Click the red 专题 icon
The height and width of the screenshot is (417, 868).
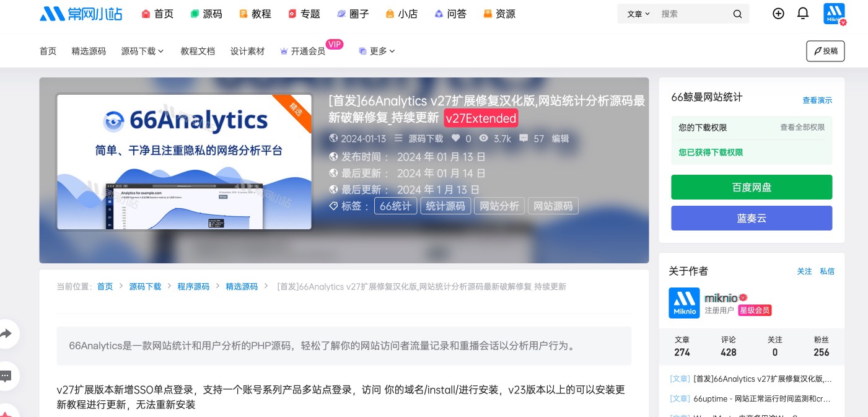[x=292, y=14]
